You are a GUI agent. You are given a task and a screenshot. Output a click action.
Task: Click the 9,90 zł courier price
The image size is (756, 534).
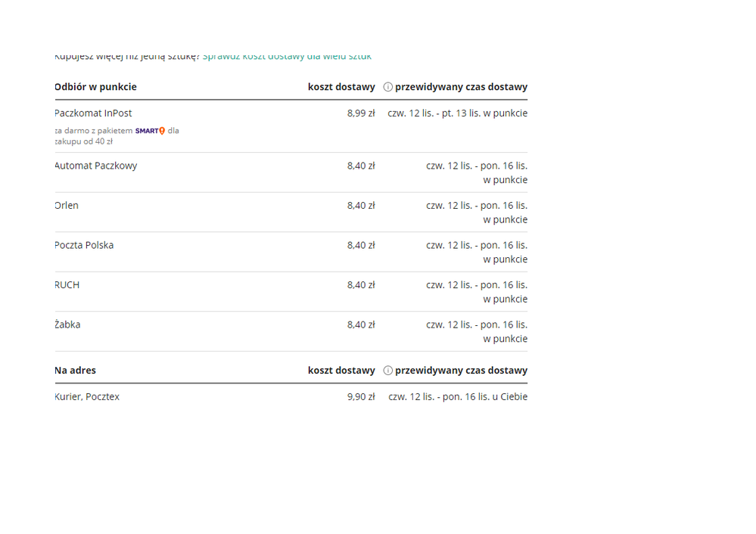pos(361,397)
